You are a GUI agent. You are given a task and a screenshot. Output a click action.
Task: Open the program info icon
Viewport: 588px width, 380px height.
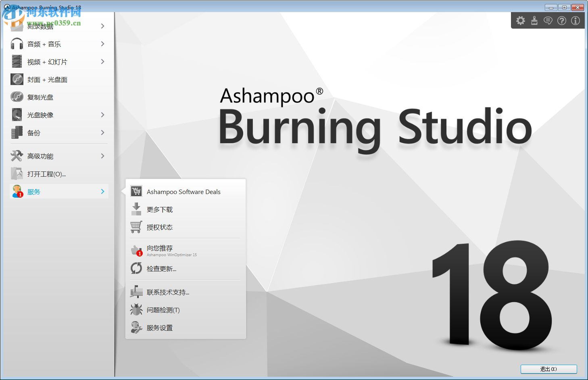point(575,20)
